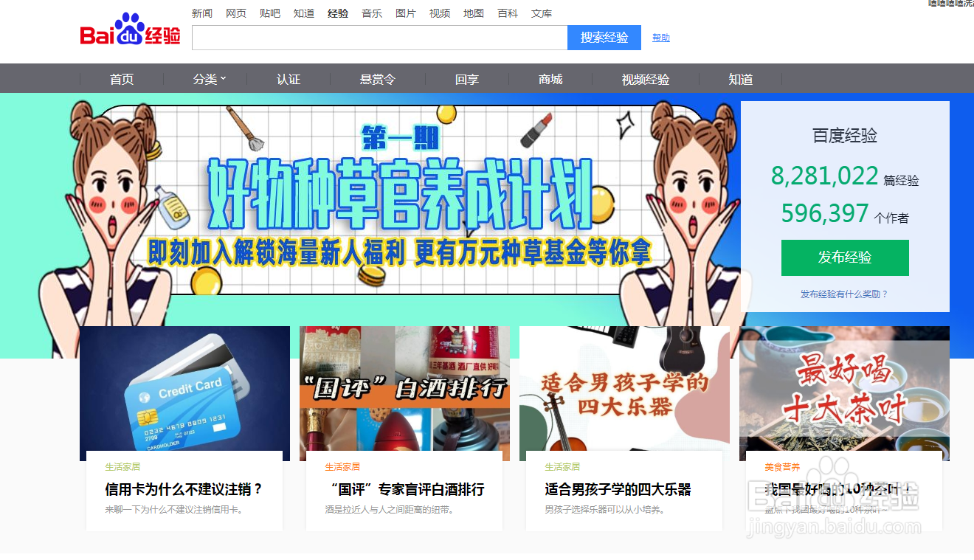
Task: Click the 百度经验 heading in side panel
Action: 845,136
